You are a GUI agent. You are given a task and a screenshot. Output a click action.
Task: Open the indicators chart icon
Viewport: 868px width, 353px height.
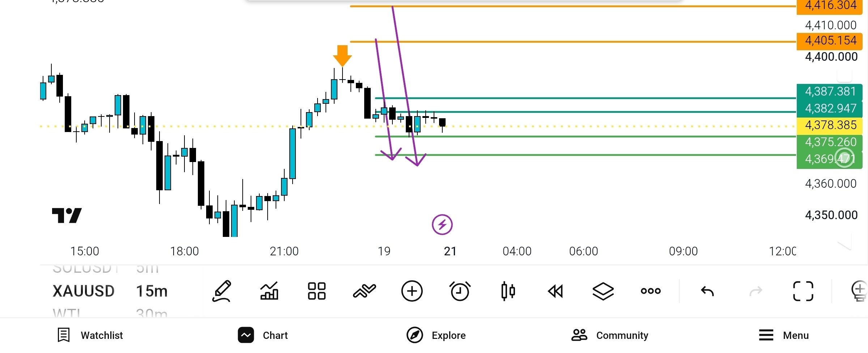[x=269, y=291]
